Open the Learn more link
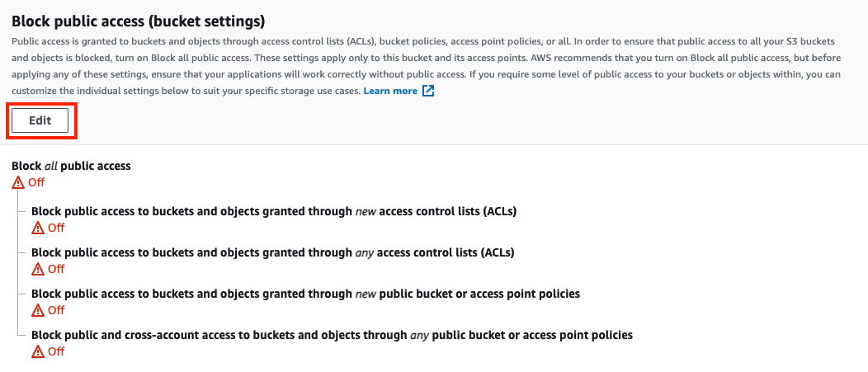The image size is (868, 372). coord(390,91)
